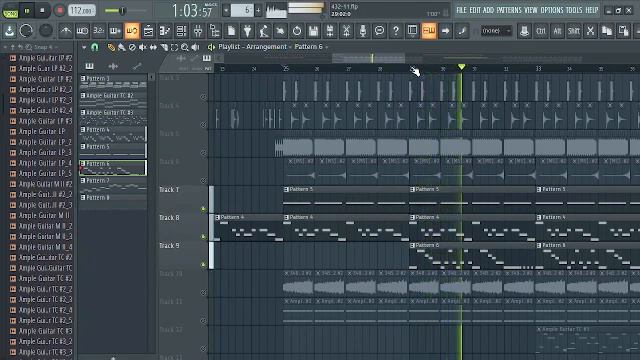Click the render audio export icon

pyautogui.click(x=330, y=31)
